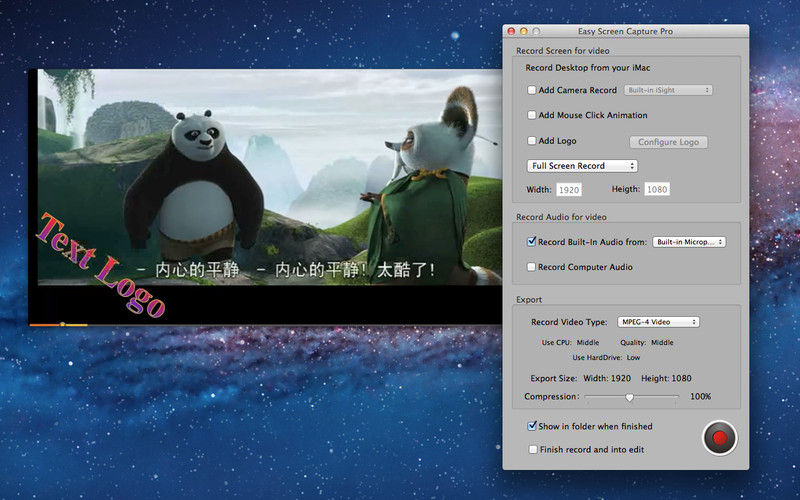
Task: Open the MPEG-4 Video type dropdown
Action: [x=658, y=322]
